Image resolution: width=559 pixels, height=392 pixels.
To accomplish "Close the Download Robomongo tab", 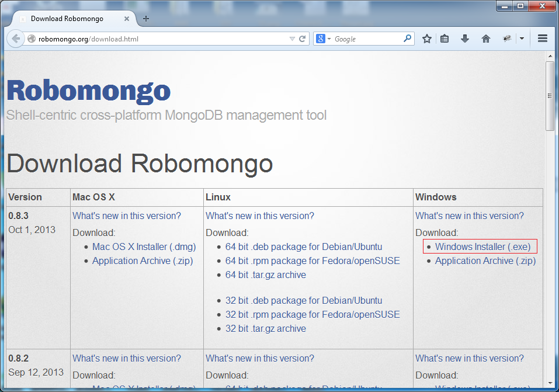I will [127, 19].
